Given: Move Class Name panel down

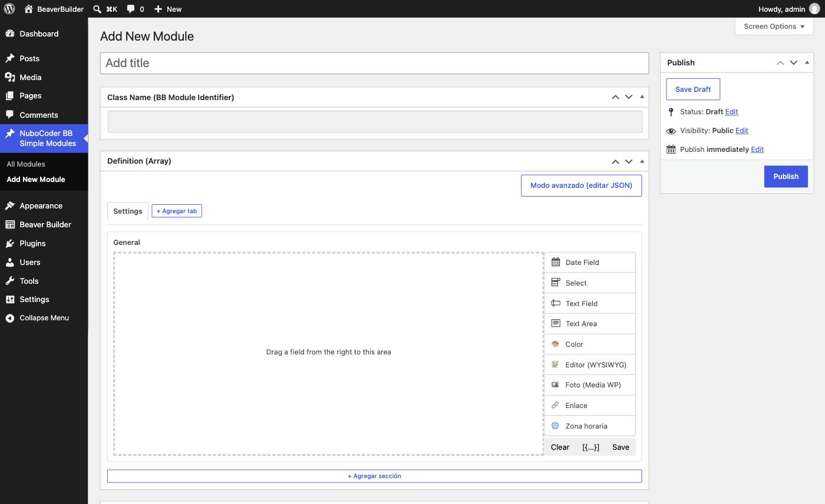Looking at the screenshot, I should [629, 97].
